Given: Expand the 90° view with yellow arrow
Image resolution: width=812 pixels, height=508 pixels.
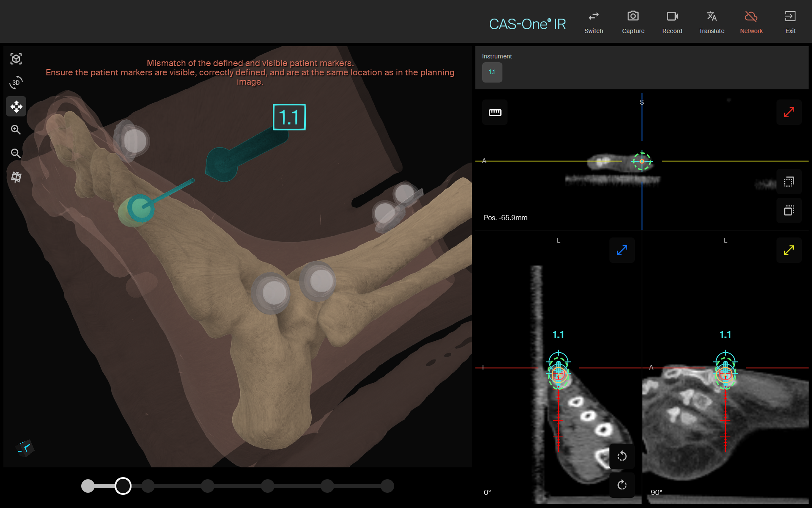Looking at the screenshot, I should point(789,250).
